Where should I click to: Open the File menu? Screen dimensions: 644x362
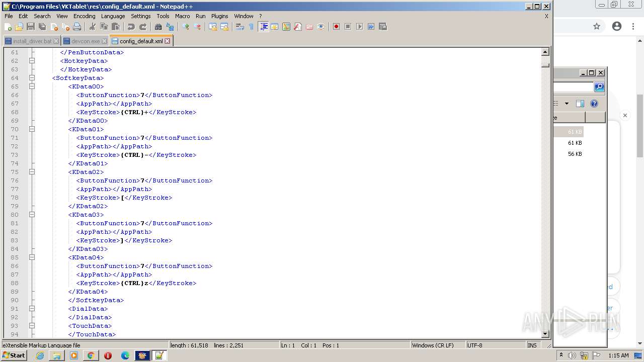9,16
